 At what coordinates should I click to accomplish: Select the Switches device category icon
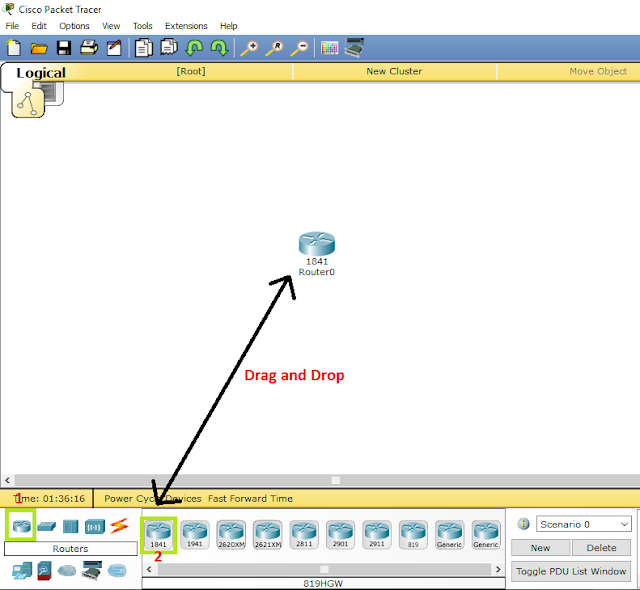point(46,526)
